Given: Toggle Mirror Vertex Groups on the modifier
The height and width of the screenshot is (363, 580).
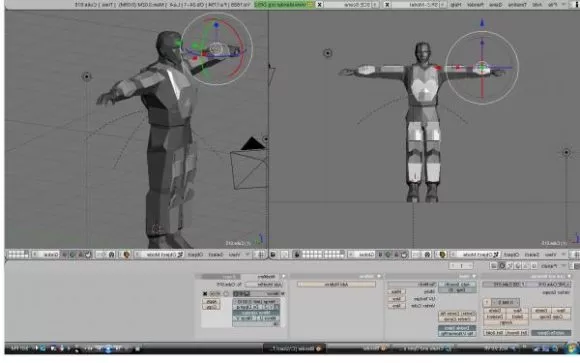Looking at the screenshot, I should click(x=256, y=313).
